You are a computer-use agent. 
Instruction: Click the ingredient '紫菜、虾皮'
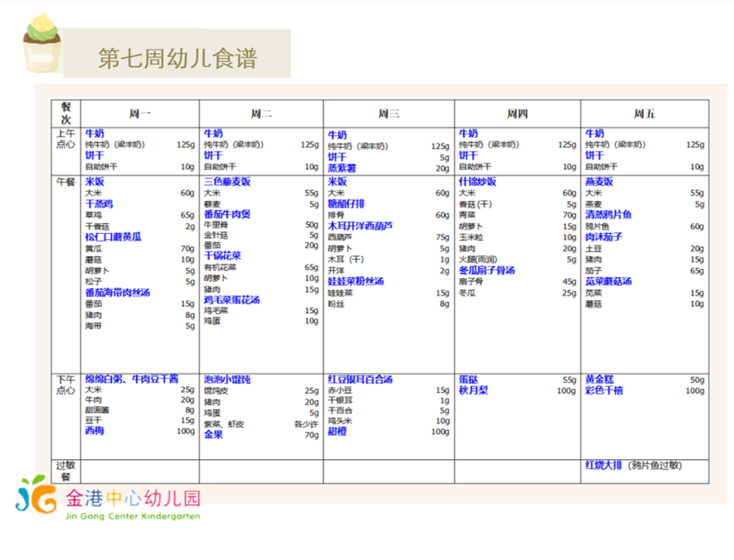coord(224,424)
